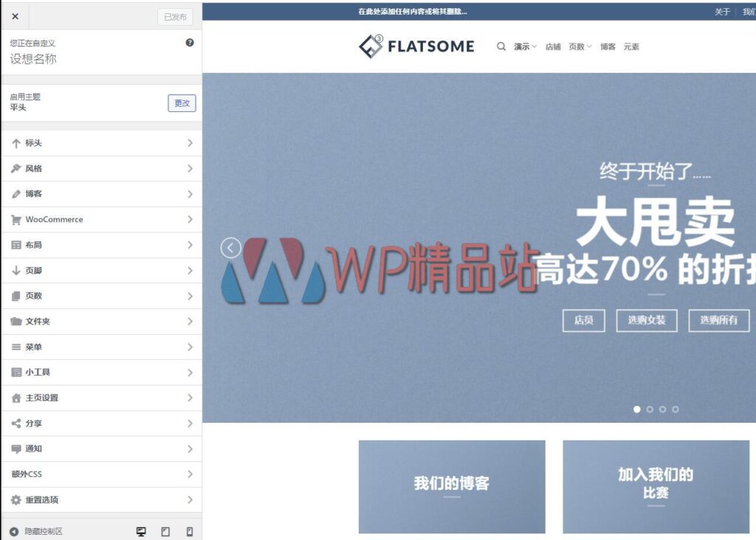Click the 选购女装 button on the slide
Image resolution: width=756 pixels, height=540 pixels.
648,321
